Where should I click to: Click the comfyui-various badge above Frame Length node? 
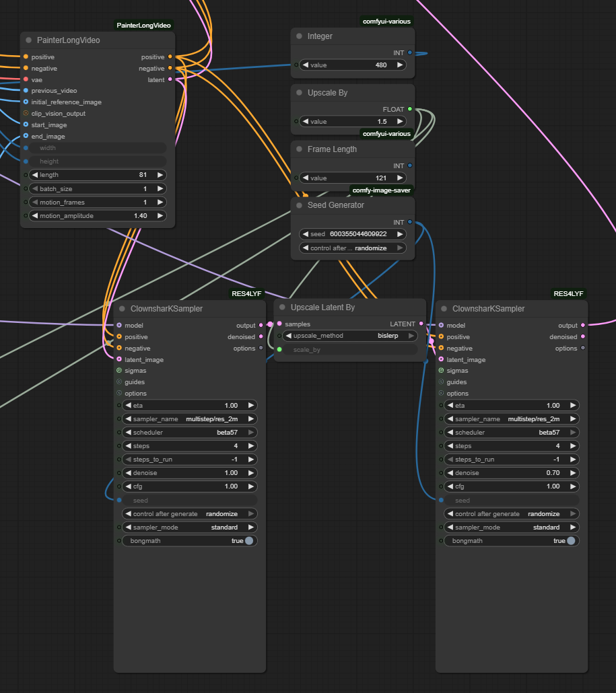[x=386, y=133]
